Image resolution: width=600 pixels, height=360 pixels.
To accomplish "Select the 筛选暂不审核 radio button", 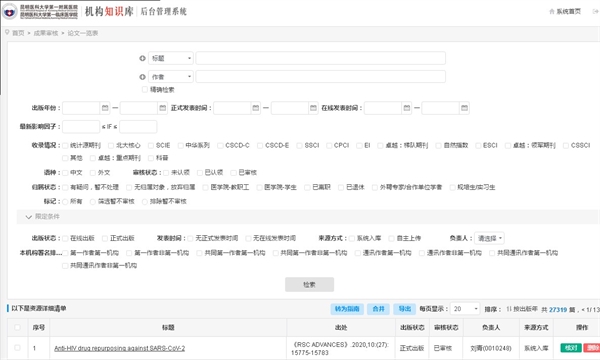I will pos(93,202).
